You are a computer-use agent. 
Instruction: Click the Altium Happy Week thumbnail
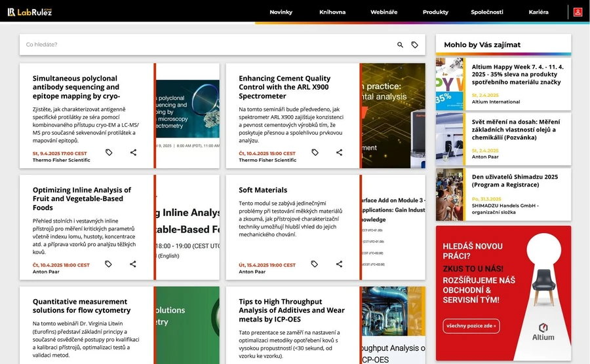(450, 84)
